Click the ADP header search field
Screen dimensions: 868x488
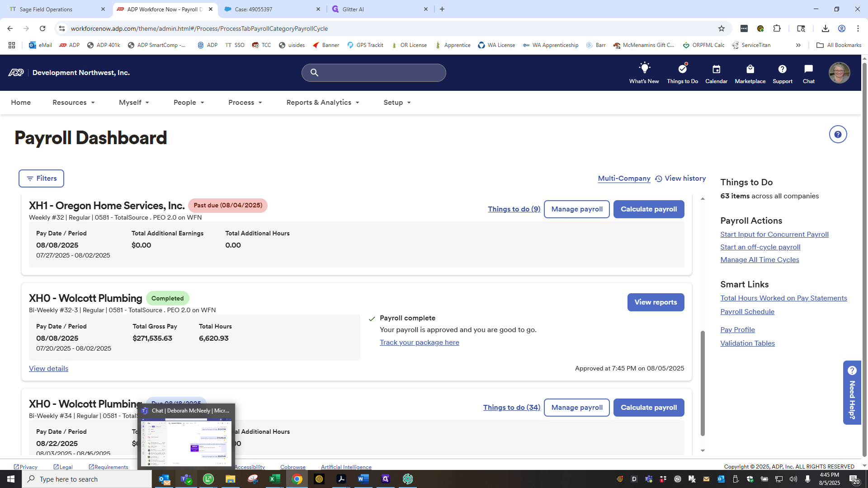tap(374, 73)
